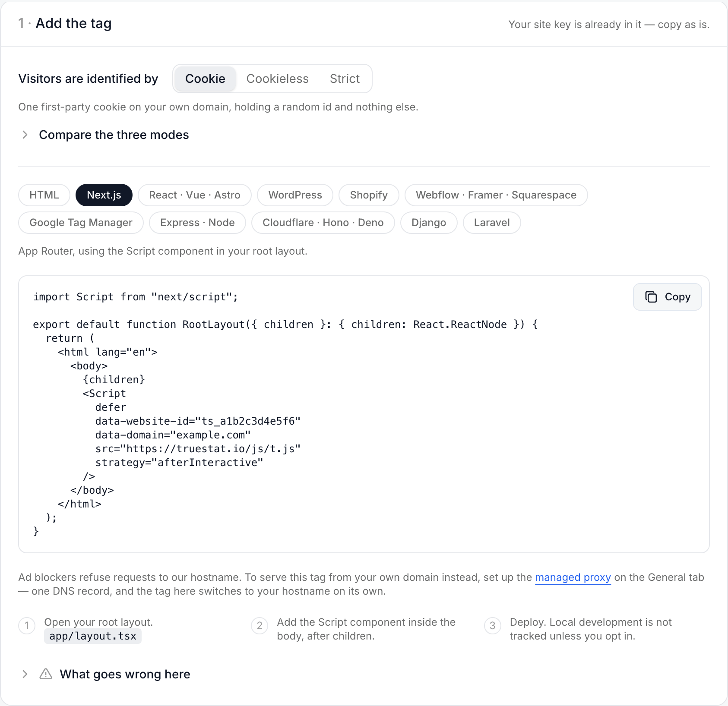Click the data-domain="example.com" line
The width and height of the screenshot is (728, 706).
pos(173,435)
